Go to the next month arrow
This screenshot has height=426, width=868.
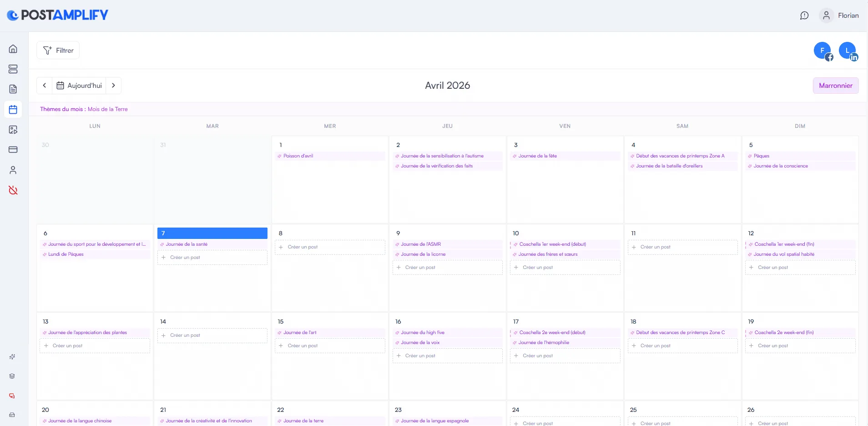(114, 86)
